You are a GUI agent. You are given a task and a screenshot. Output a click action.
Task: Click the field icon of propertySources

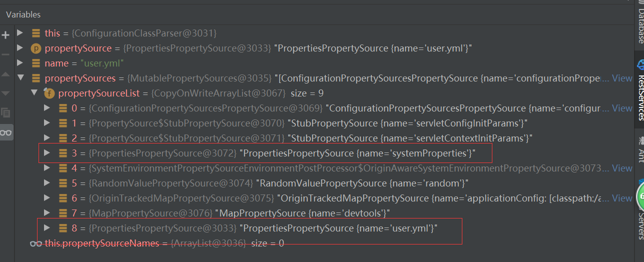[x=36, y=78]
